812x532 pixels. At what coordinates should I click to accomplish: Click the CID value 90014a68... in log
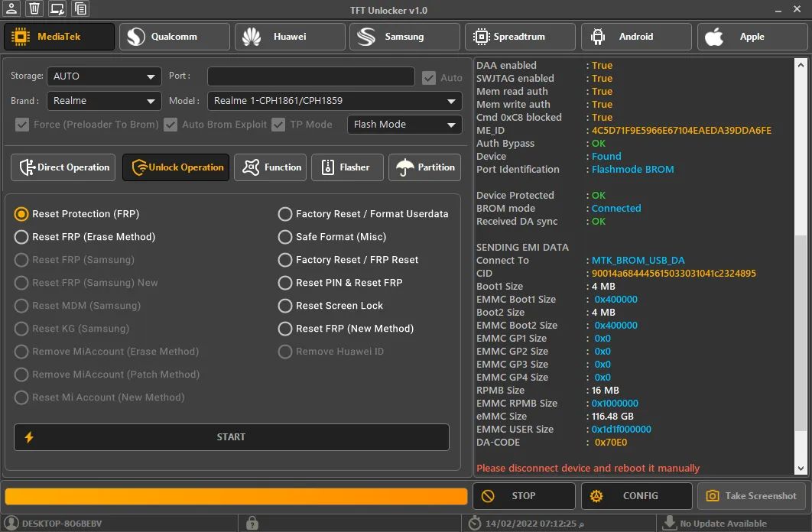(x=674, y=273)
